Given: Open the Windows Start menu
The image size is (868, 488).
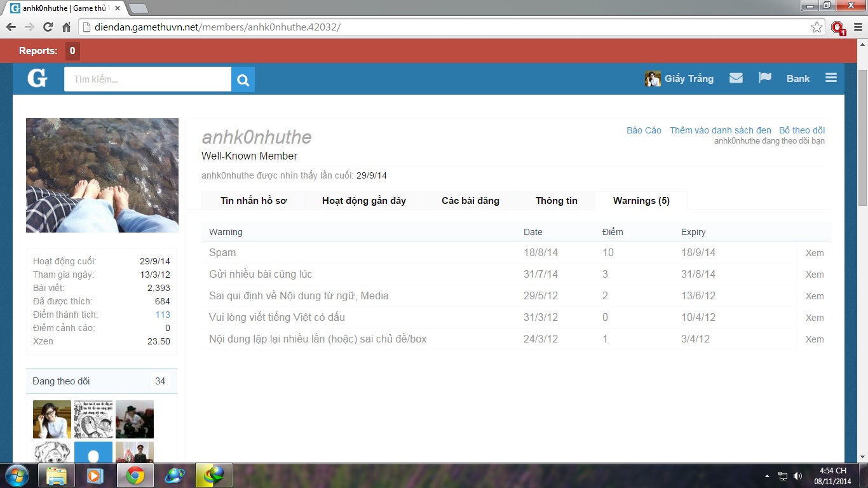Looking at the screenshot, I should click(17, 475).
